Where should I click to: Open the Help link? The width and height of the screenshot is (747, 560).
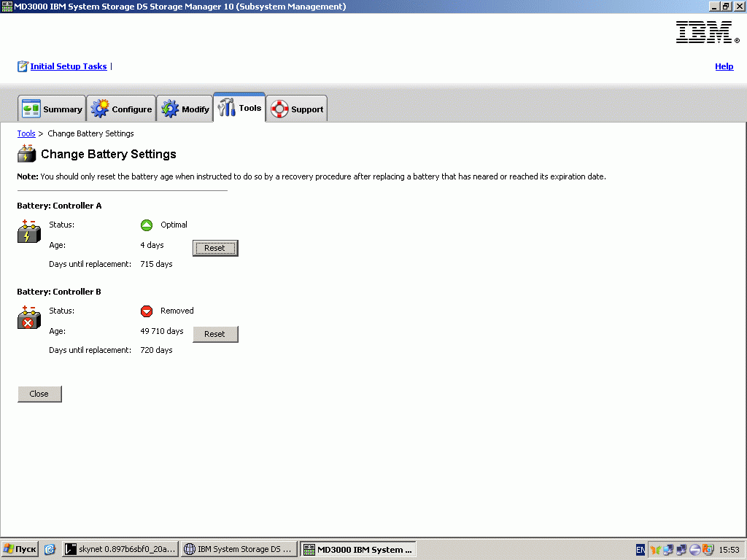point(724,66)
